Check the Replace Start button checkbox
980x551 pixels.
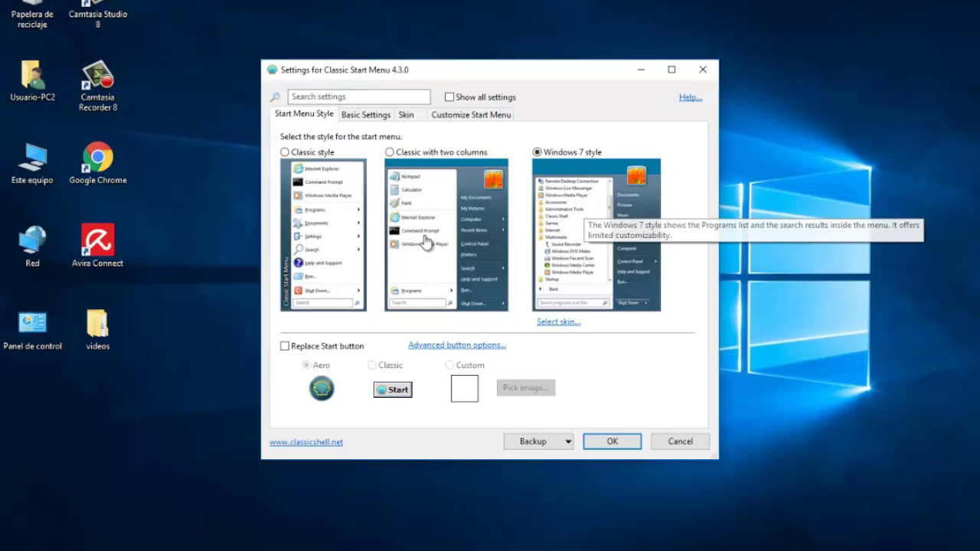(285, 346)
